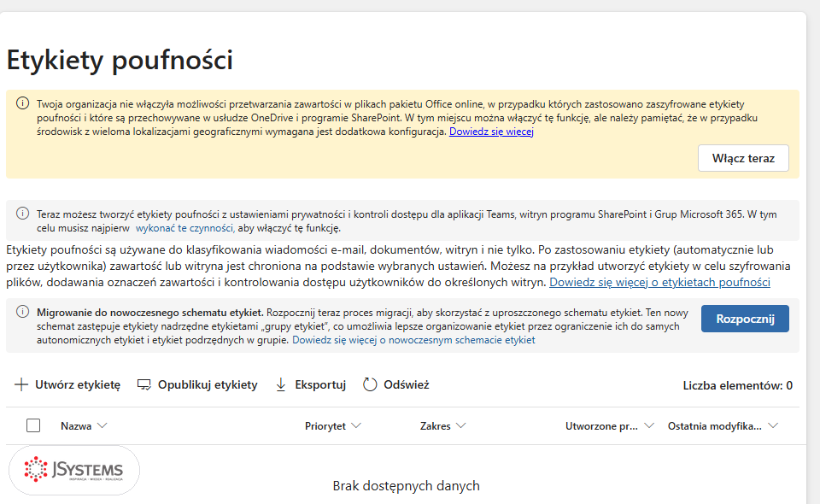
Task: Click the Utworzone pr... column header text
Action: [x=601, y=426]
